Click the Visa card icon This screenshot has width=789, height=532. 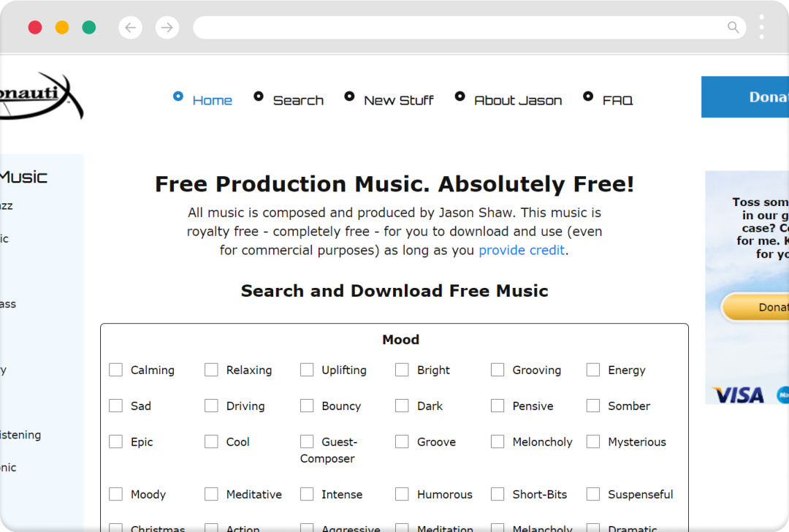(738, 395)
